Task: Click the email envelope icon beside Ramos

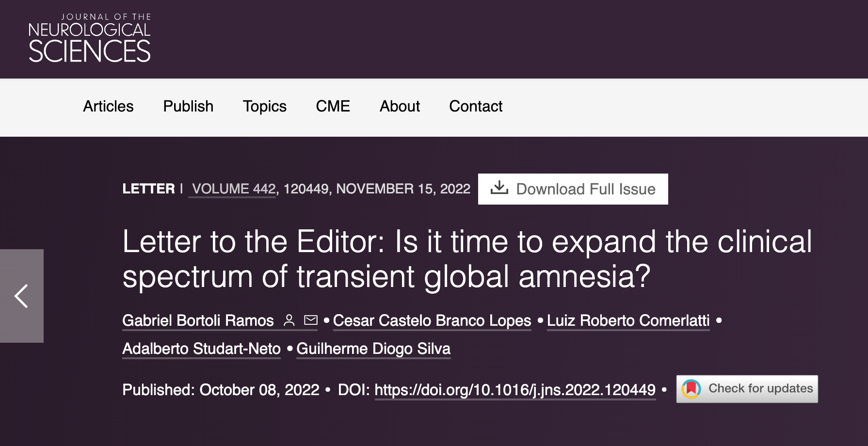Action: coord(310,320)
